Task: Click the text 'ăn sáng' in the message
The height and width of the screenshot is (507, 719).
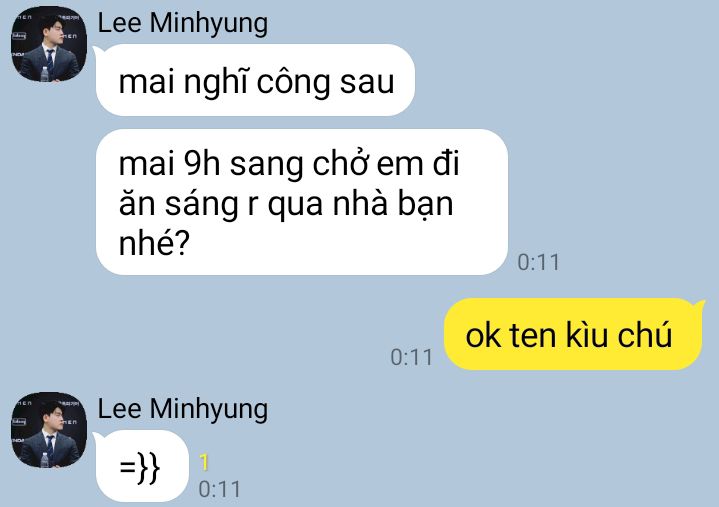Action: [179, 204]
